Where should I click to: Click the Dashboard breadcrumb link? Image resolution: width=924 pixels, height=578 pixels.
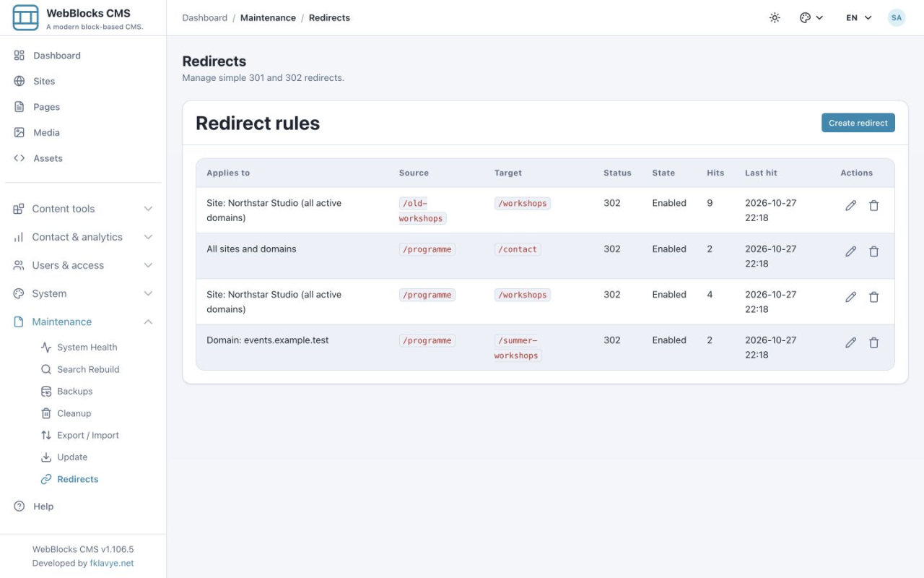tap(205, 17)
